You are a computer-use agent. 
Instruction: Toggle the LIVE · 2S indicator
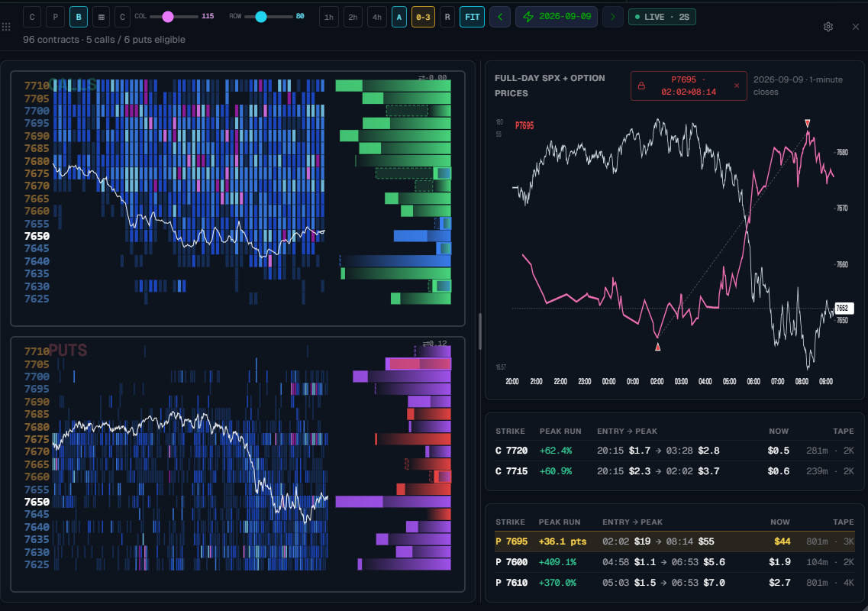pyautogui.click(x=662, y=17)
